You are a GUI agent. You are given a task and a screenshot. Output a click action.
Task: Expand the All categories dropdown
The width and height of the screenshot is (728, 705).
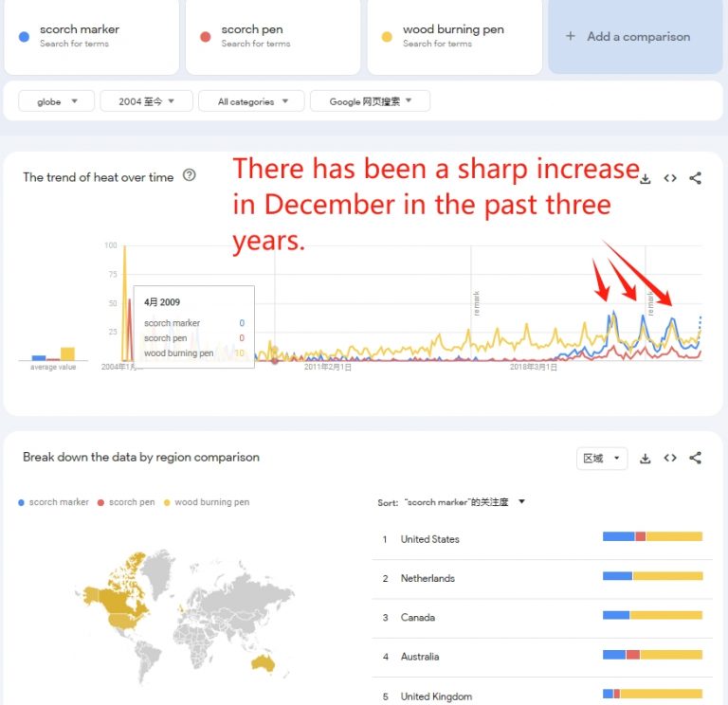coord(251,101)
